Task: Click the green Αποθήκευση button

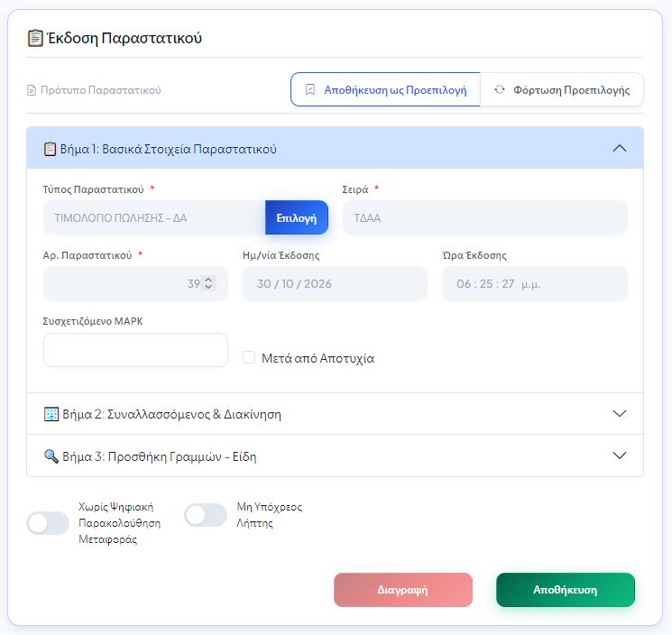Action: tap(566, 590)
